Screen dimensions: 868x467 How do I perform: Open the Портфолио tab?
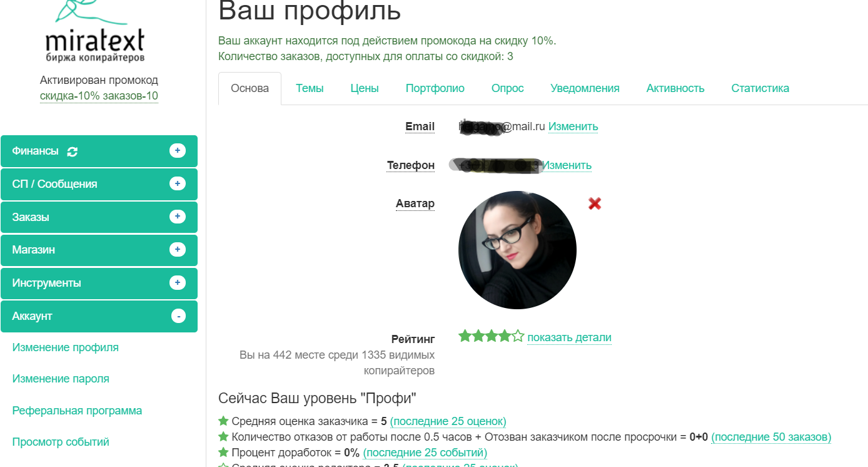tap(435, 88)
